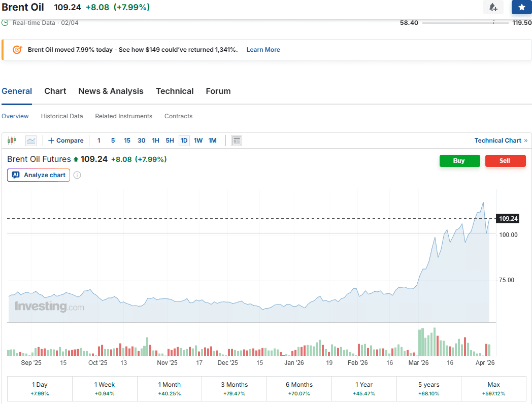Open the Historical Data sub-tab
The image size is (532, 404).
pyautogui.click(x=62, y=116)
